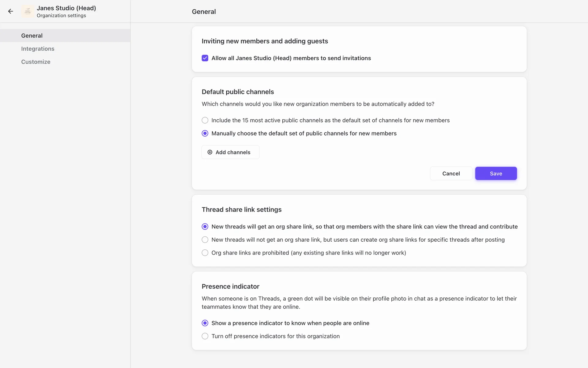Screen dimensions: 588x368
Task: Cancel the default channels changes
Action: click(x=451, y=174)
